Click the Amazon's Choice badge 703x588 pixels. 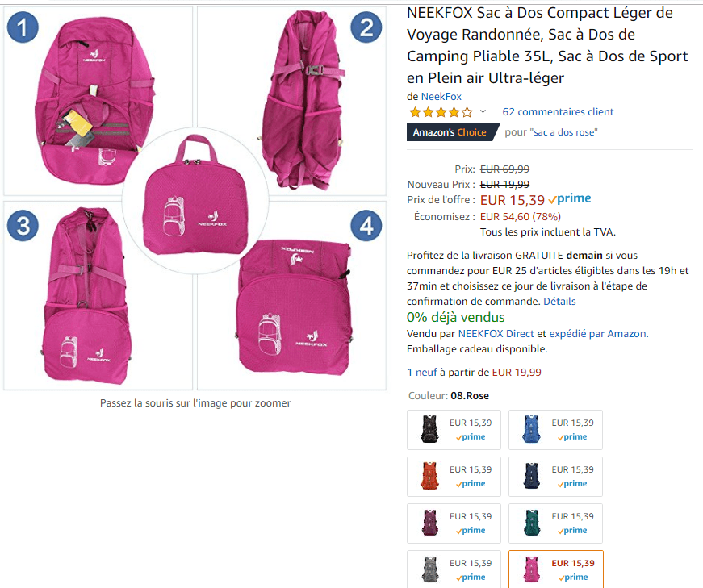[452, 132]
